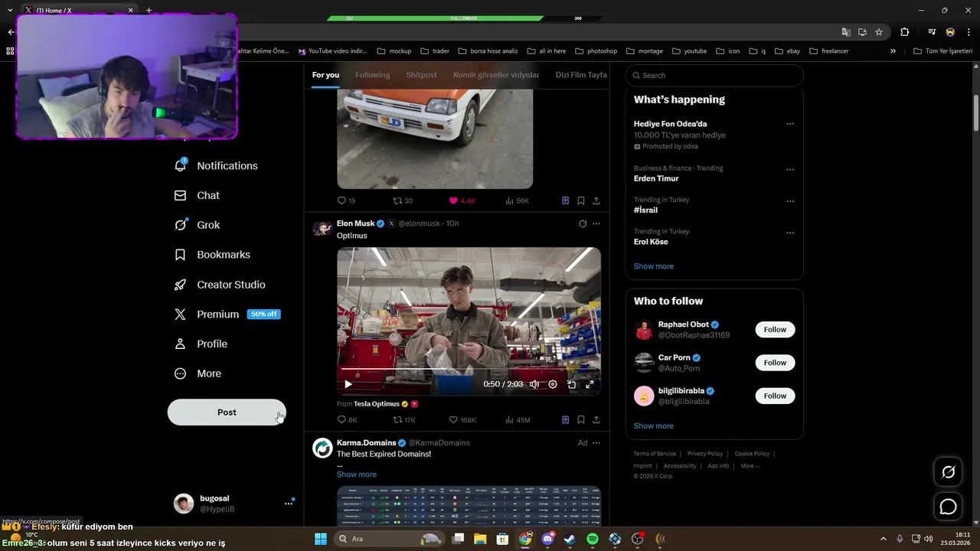Follow Raphael Obot
The image size is (980, 551).
point(775,329)
